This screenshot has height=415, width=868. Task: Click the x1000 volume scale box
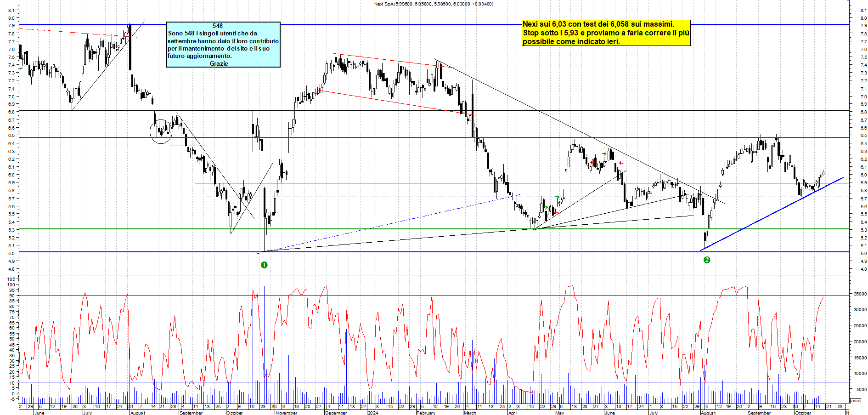point(856,401)
